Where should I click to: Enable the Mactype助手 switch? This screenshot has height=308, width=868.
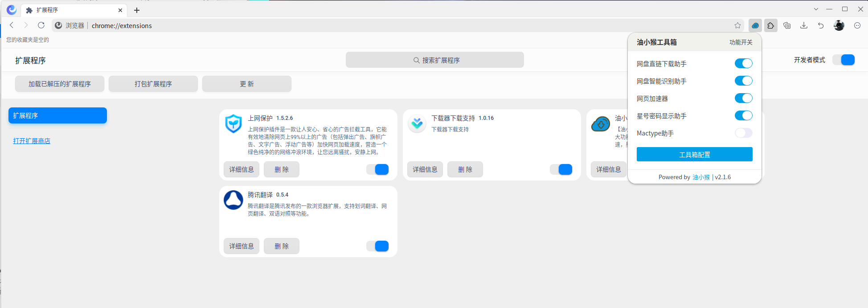[743, 133]
